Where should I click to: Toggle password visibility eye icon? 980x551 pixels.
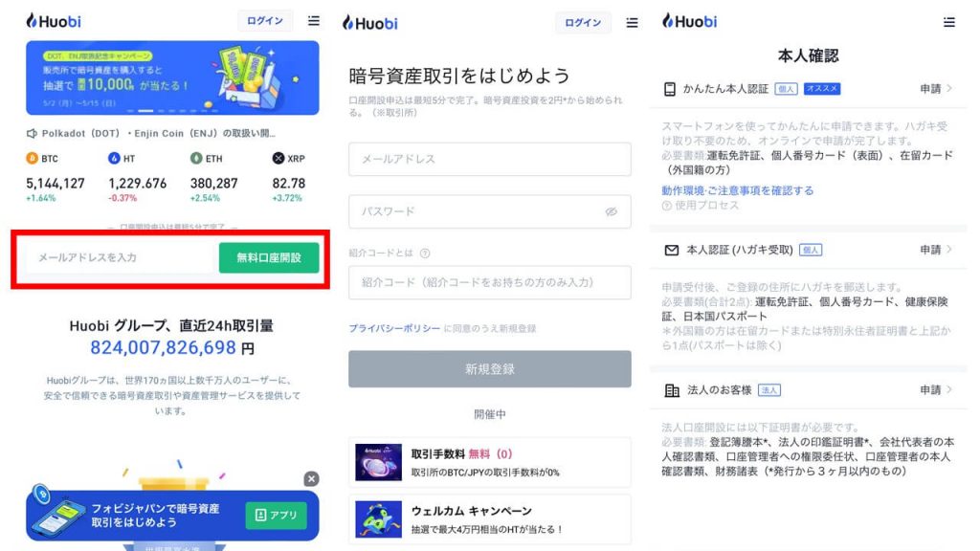612,211
